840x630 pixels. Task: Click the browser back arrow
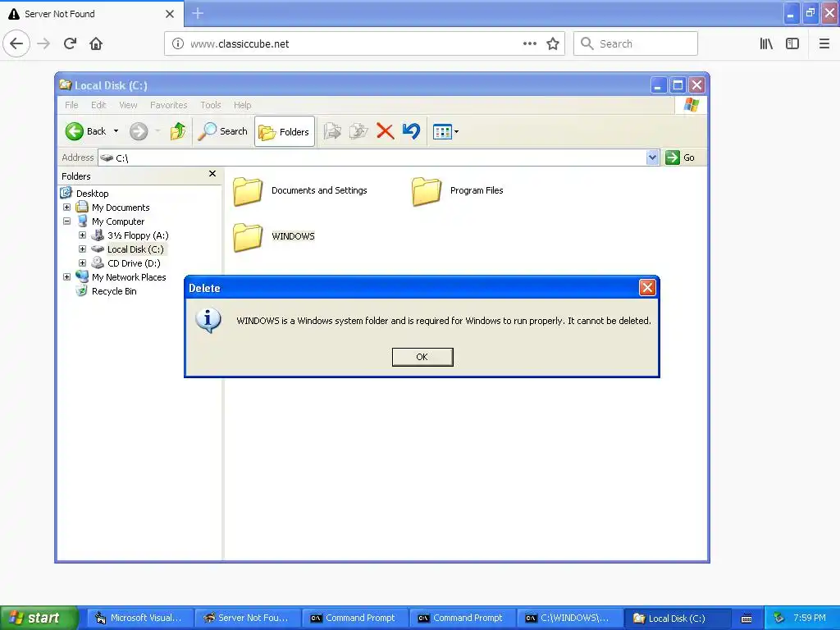click(x=16, y=43)
